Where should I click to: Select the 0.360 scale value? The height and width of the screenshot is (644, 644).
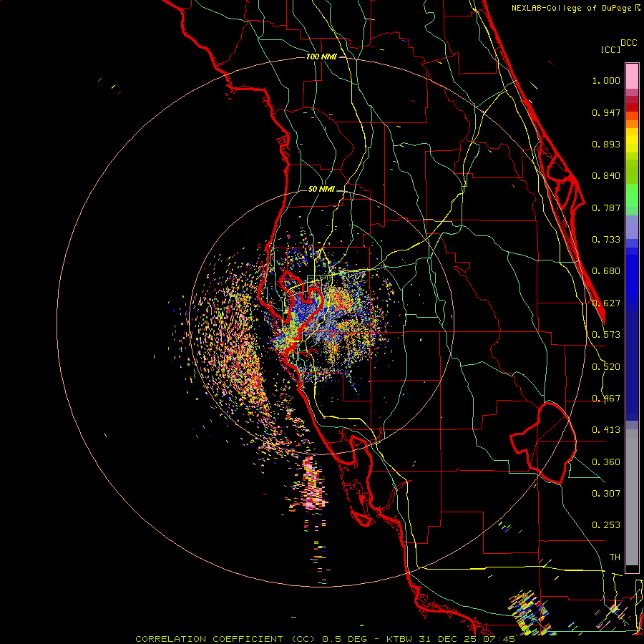(x=606, y=462)
